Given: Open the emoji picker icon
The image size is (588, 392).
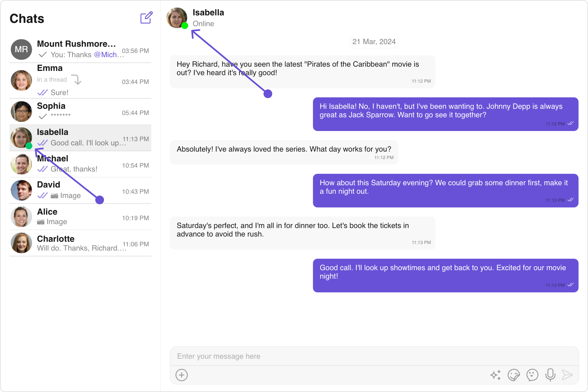Looking at the screenshot, I should 532,375.
